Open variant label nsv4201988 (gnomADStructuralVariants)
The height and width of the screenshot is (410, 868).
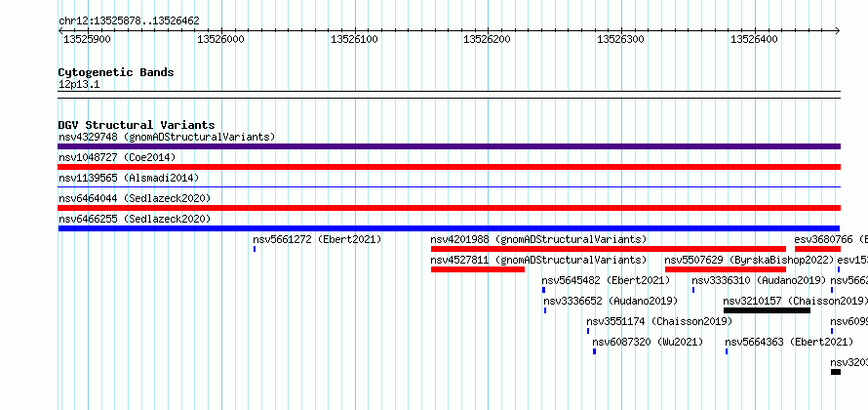[x=538, y=240]
